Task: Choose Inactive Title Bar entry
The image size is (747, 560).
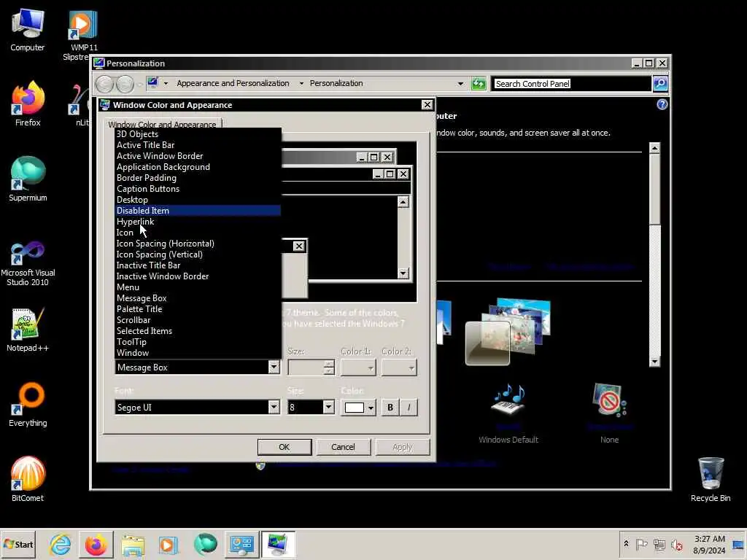Action: 198,265
